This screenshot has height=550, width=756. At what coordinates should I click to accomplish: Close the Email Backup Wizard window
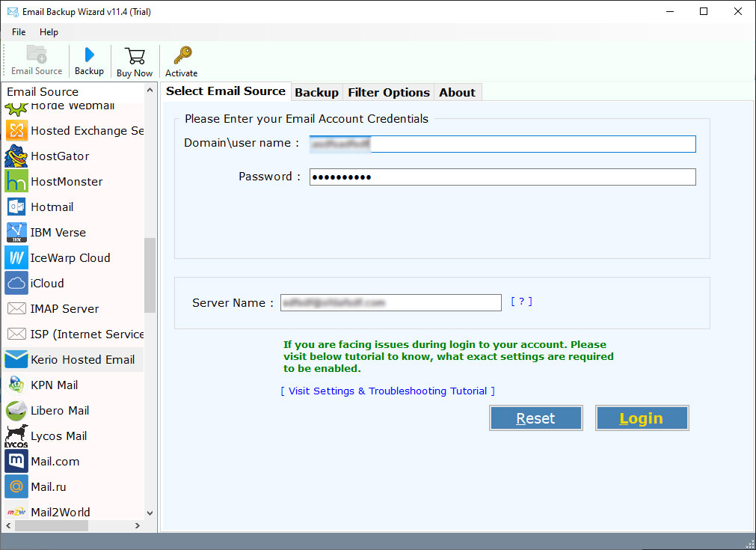pos(737,11)
